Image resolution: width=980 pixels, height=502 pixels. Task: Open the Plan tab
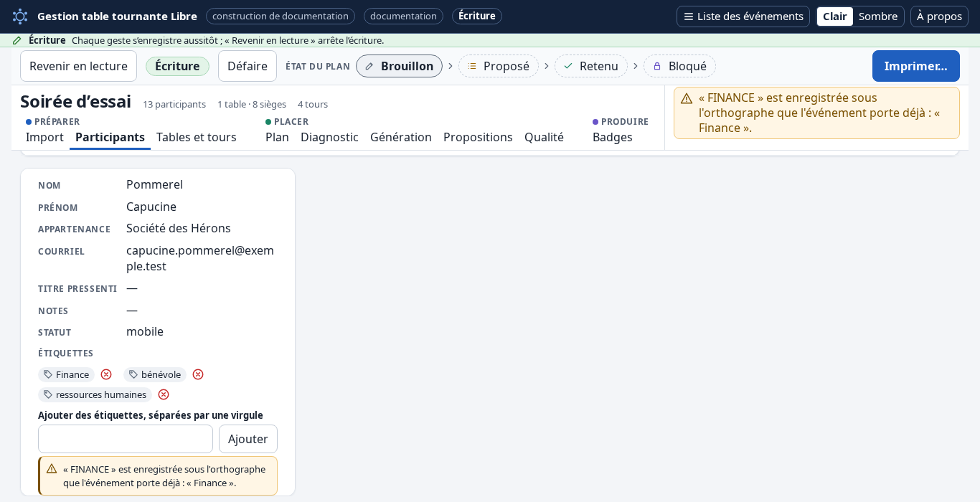coord(277,137)
